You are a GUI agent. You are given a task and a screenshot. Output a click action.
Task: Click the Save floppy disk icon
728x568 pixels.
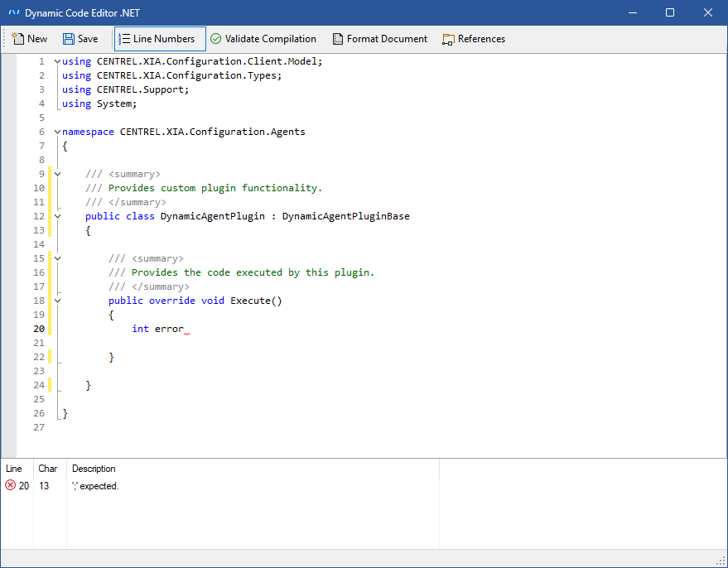point(69,39)
